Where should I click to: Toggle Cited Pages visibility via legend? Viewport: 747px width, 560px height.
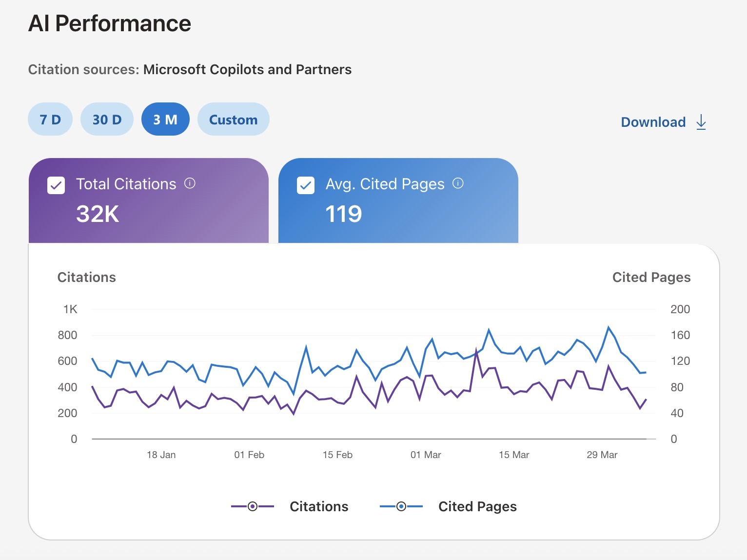[477, 506]
